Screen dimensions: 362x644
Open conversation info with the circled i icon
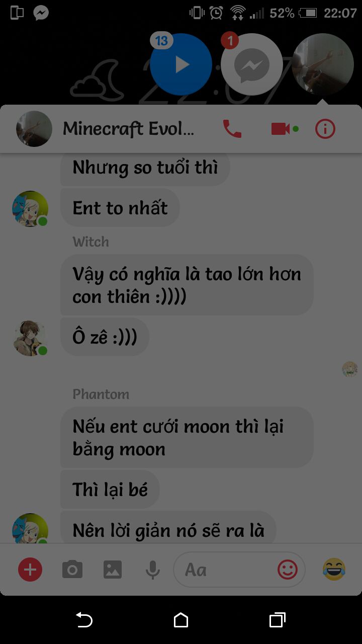point(325,129)
